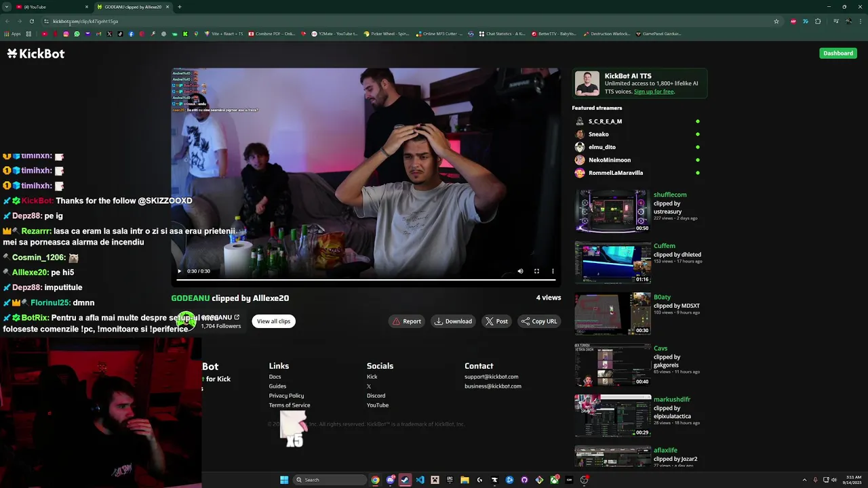Click the taskbar Search box

coord(330,480)
